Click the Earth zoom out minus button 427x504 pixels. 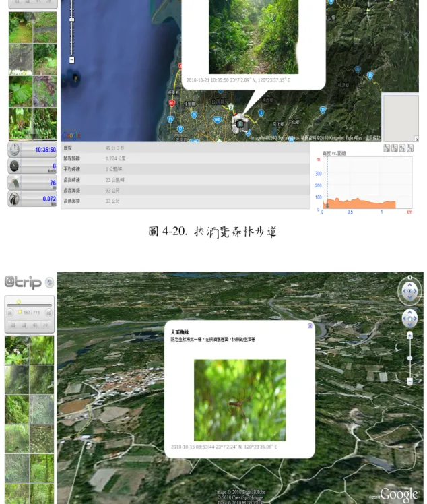[409, 381]
